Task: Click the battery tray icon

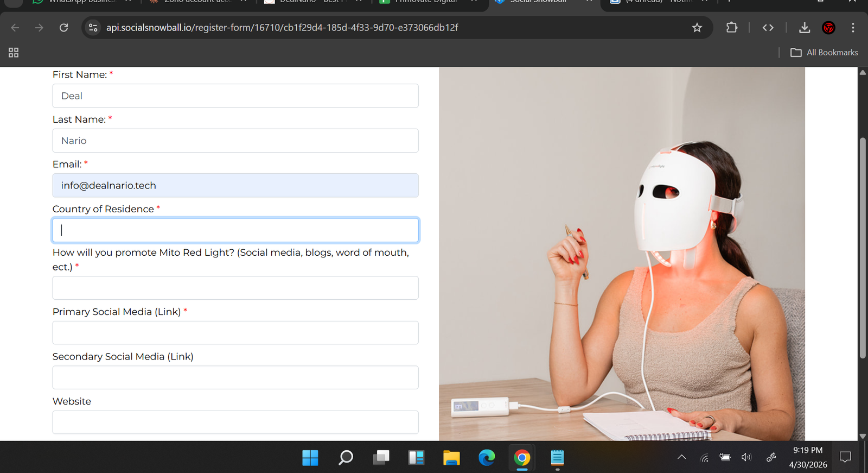Action: (x=725, y=457)
